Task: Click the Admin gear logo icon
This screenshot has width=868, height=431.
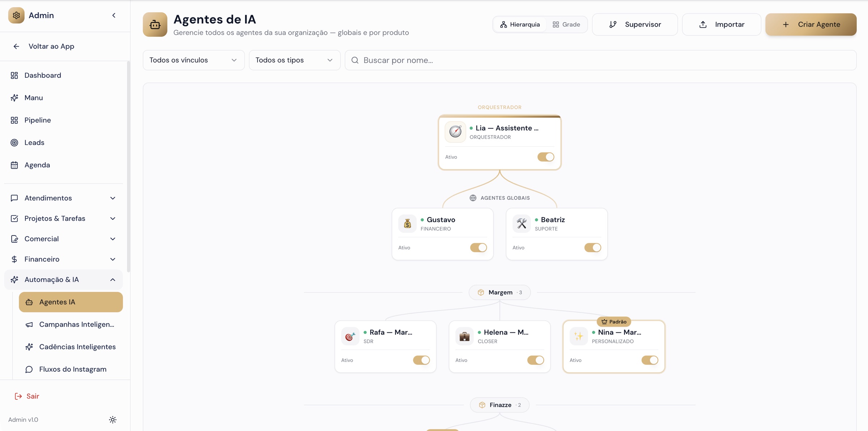Action: tap(16, 15)
